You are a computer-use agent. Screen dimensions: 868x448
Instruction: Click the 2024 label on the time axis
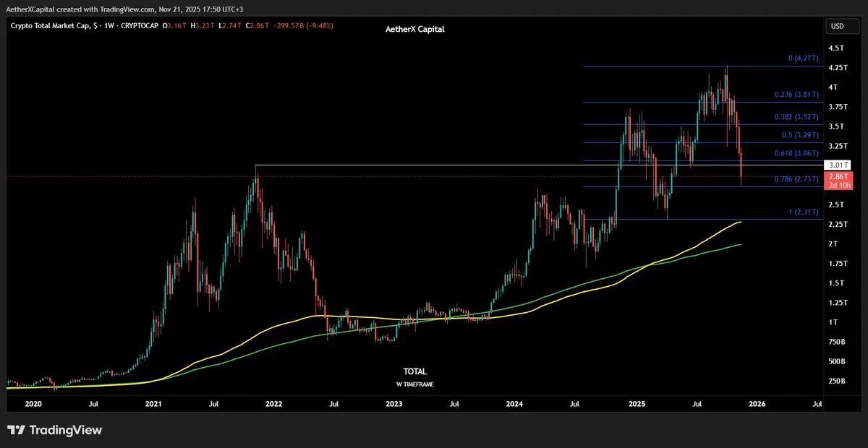tap(515, 405)
